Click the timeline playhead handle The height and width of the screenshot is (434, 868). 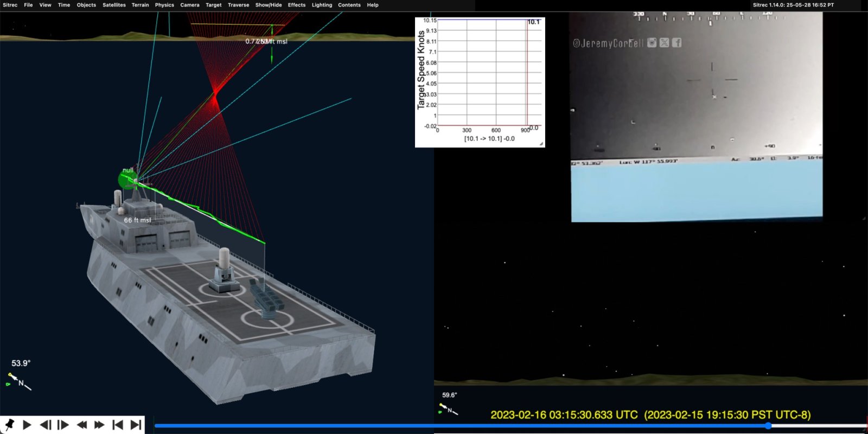[x=768, y=426]
